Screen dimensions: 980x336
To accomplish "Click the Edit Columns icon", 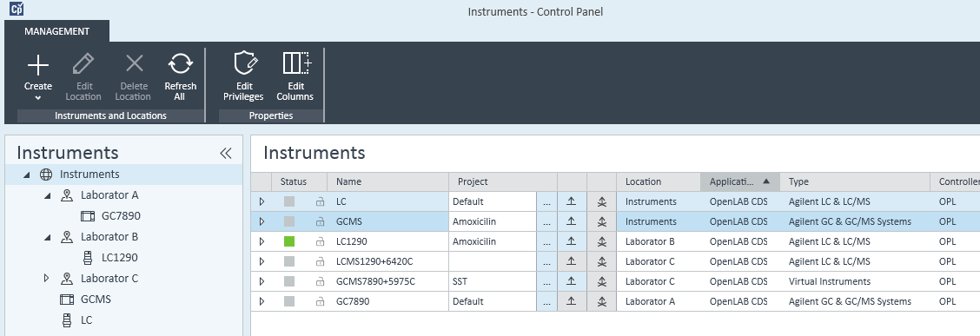I will click(x=296, y=63).
